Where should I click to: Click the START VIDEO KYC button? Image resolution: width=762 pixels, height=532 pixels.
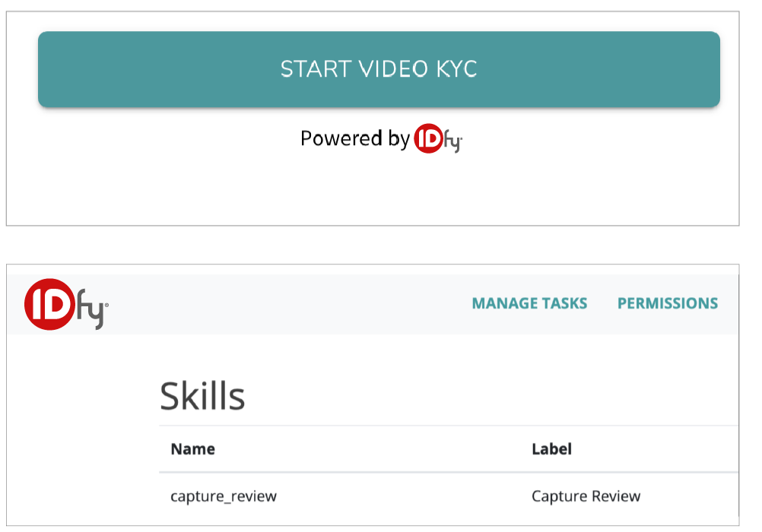379,69
